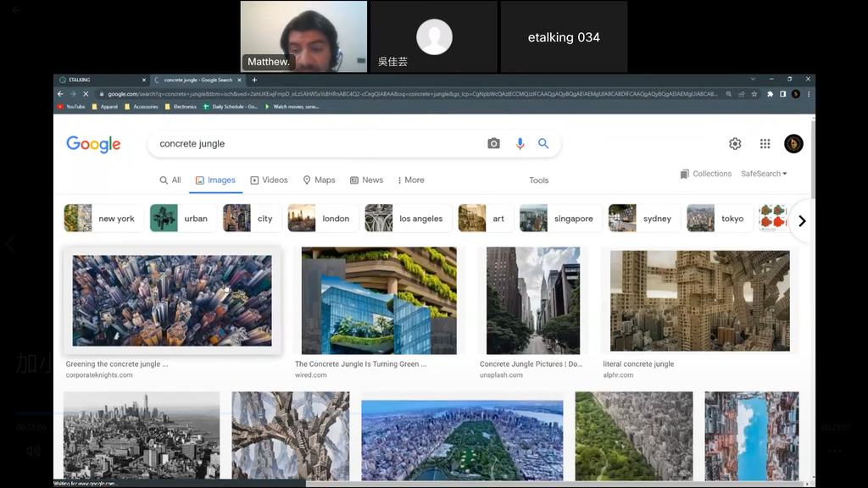This screenshot has height=488, width=868.
Task: Open the YouTube bookmark
Action: click(x=71, y=107)
